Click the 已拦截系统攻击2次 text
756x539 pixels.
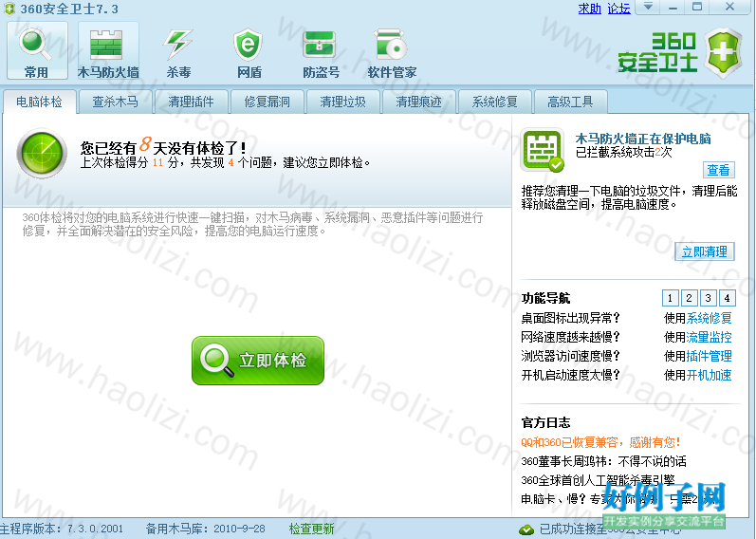point(624,153)
